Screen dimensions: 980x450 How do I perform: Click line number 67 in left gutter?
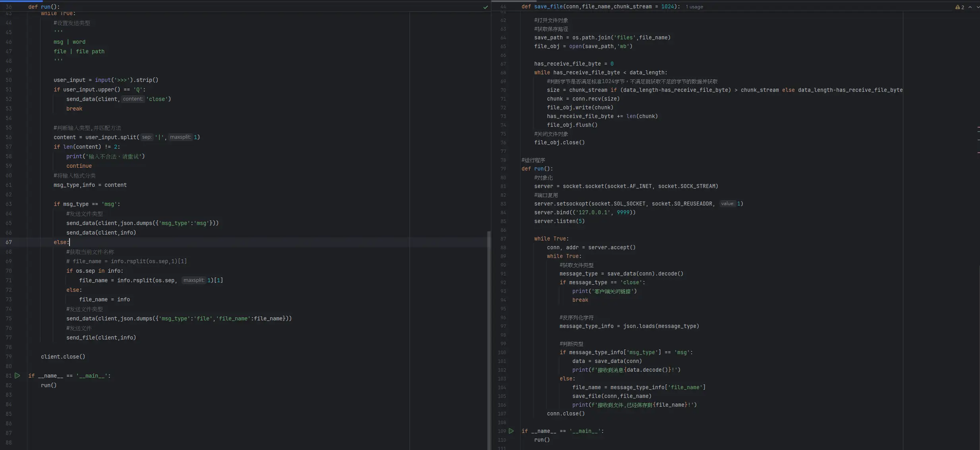coord(9,242)
